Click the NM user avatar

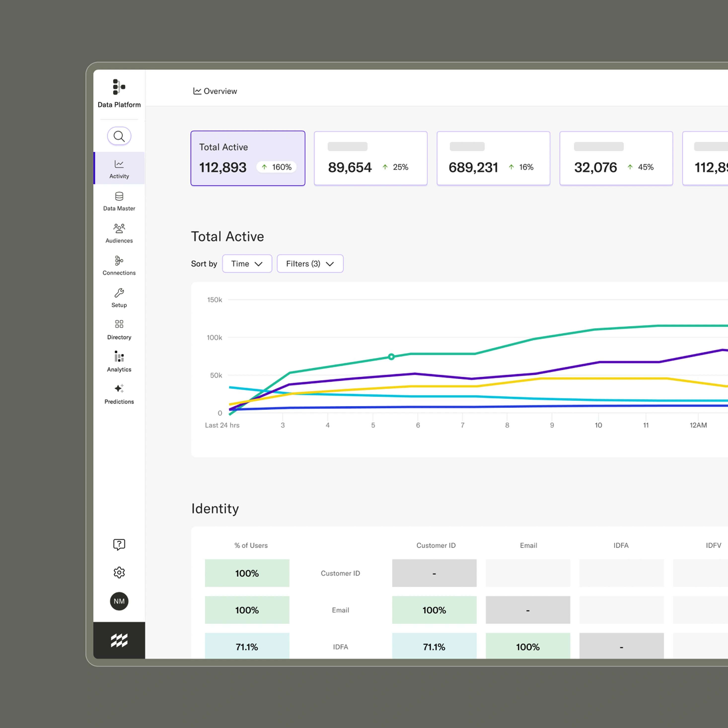point(119,601)
